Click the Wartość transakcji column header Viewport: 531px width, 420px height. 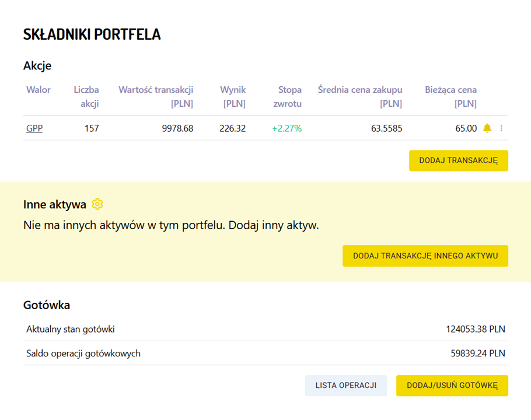(156, 97)
